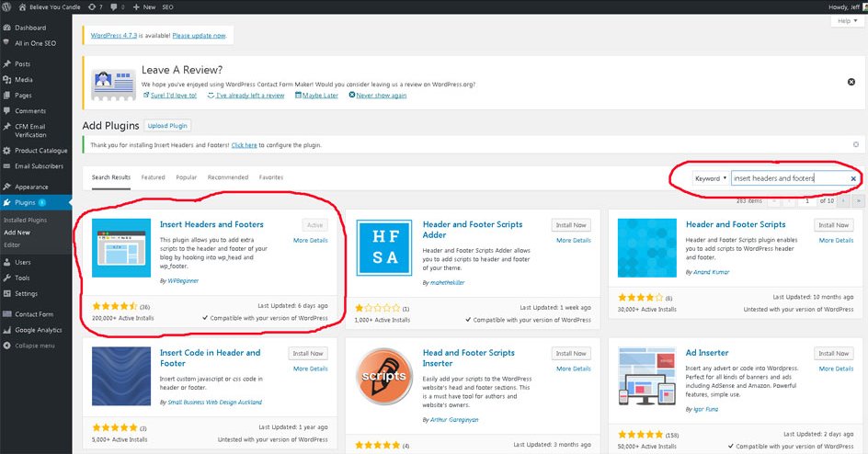Choose Never show again link
868x454 pixels.
381,95
